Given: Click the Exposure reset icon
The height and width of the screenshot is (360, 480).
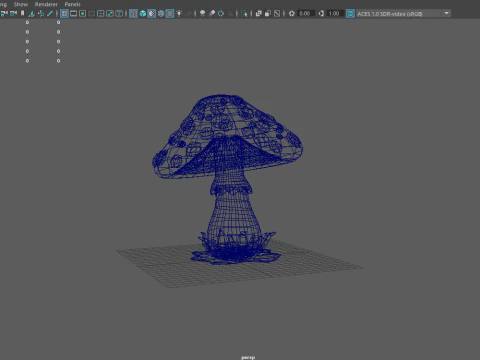Looking at the screenshot, I should point(292,13).
